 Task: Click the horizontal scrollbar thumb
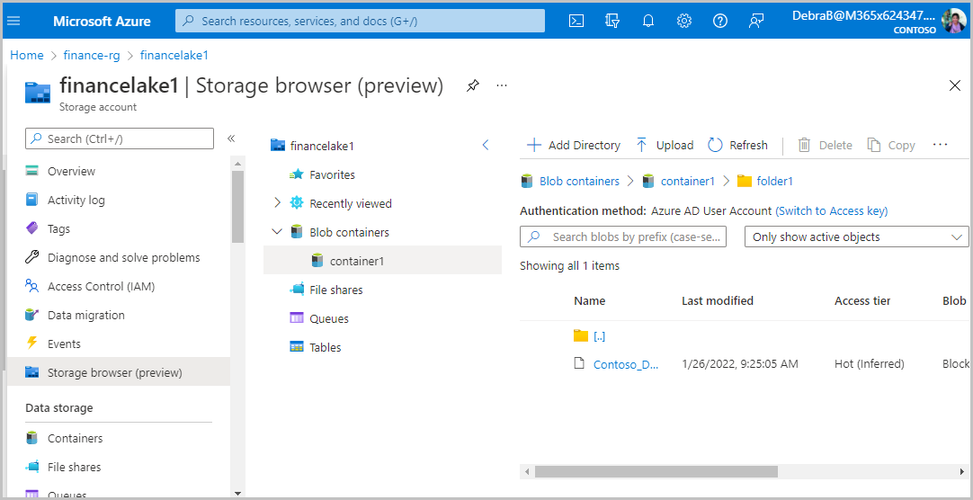tap(656, 471)
